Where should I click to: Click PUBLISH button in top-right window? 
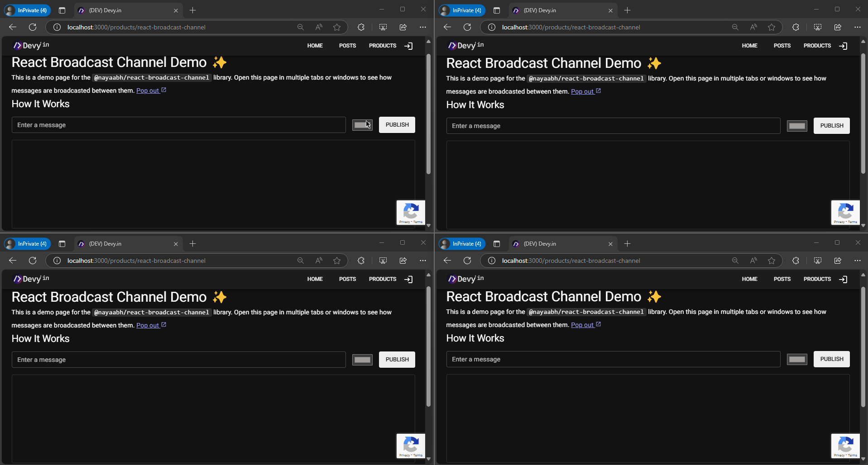832,126
